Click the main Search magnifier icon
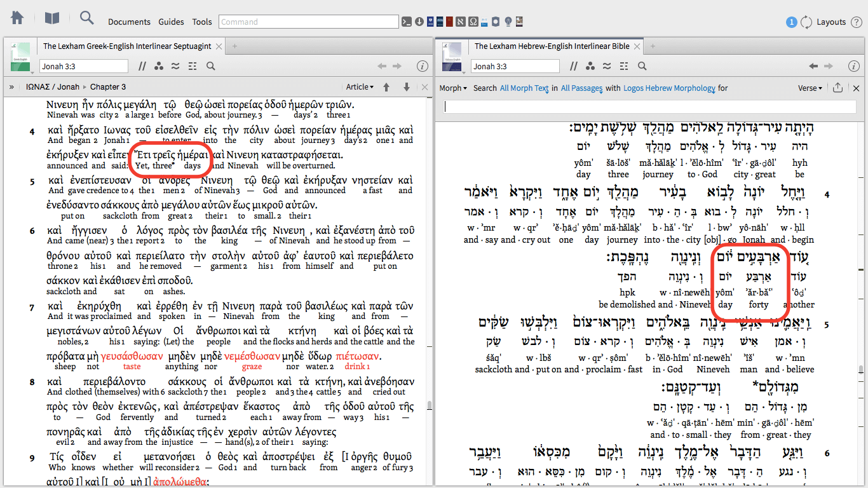 click(x=86, y=18)
